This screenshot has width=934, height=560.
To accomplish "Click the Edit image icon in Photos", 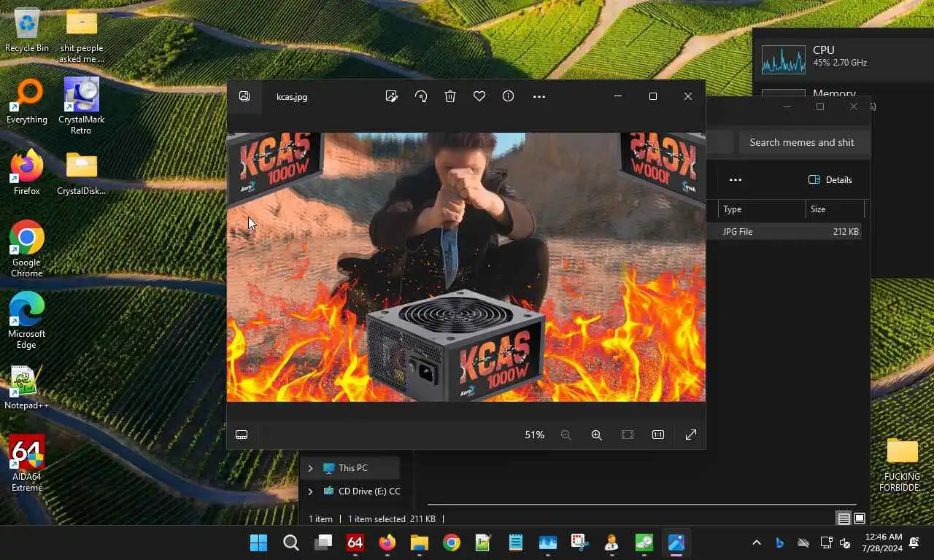I will [x=392, y=96].
